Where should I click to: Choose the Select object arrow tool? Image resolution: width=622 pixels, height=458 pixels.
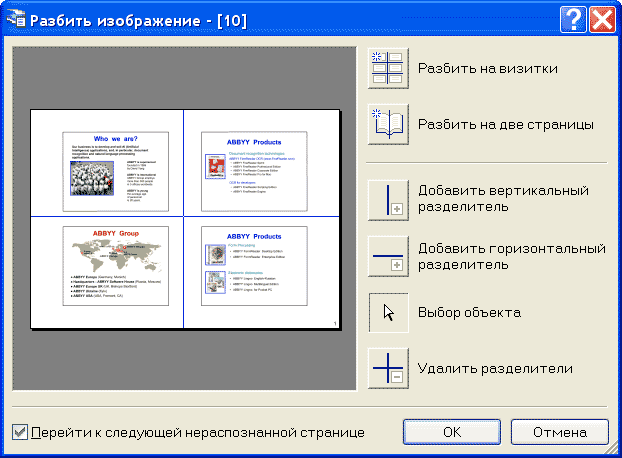(388, 312)
